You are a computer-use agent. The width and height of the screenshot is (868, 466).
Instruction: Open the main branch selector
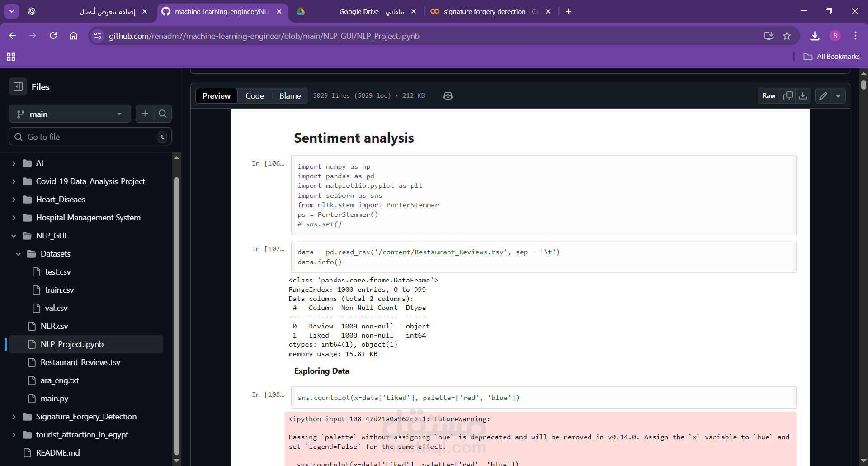pos(70,114)
